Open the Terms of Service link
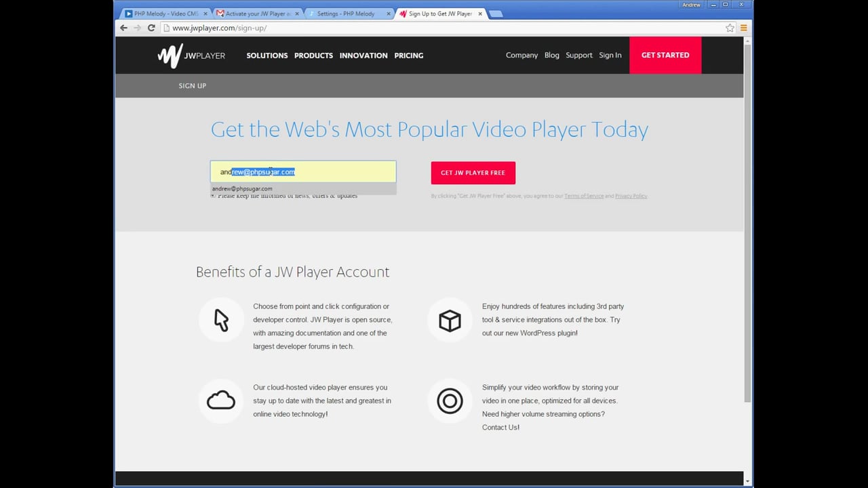868x488 pixels. [584, 196]
